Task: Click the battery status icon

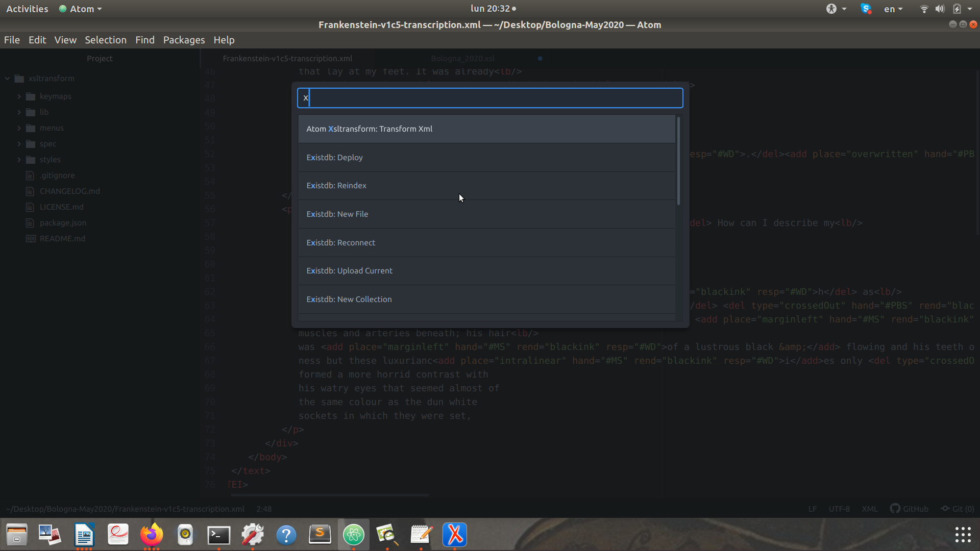Action: pyautogui.click(x=957, y=9)
